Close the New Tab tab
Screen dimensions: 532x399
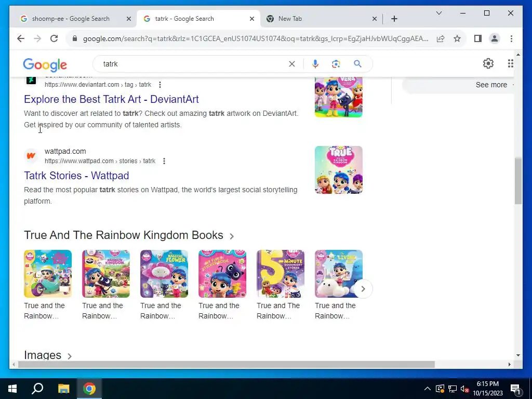[374, 19]
